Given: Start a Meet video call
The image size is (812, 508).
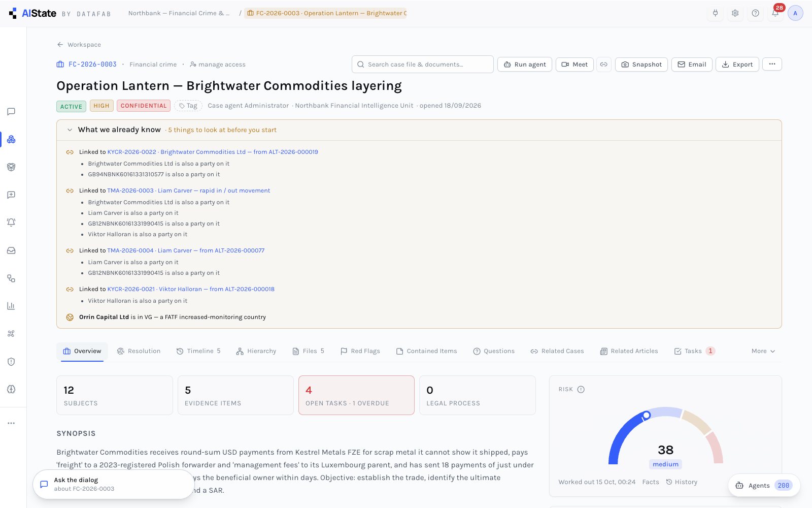Looking at the screenshot, I should click(574, 65).
